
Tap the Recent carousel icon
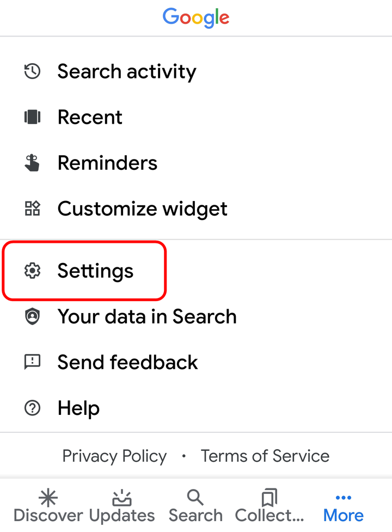33,117
